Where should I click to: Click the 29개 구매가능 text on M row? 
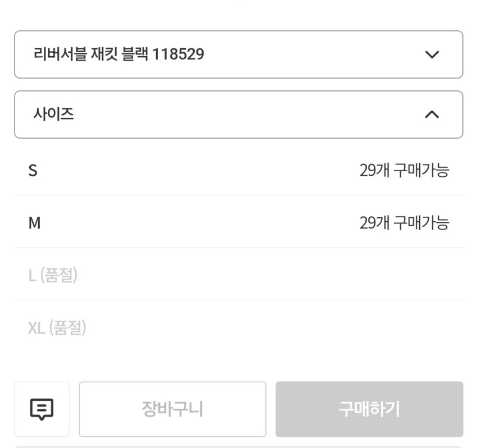tap(404, 223)
